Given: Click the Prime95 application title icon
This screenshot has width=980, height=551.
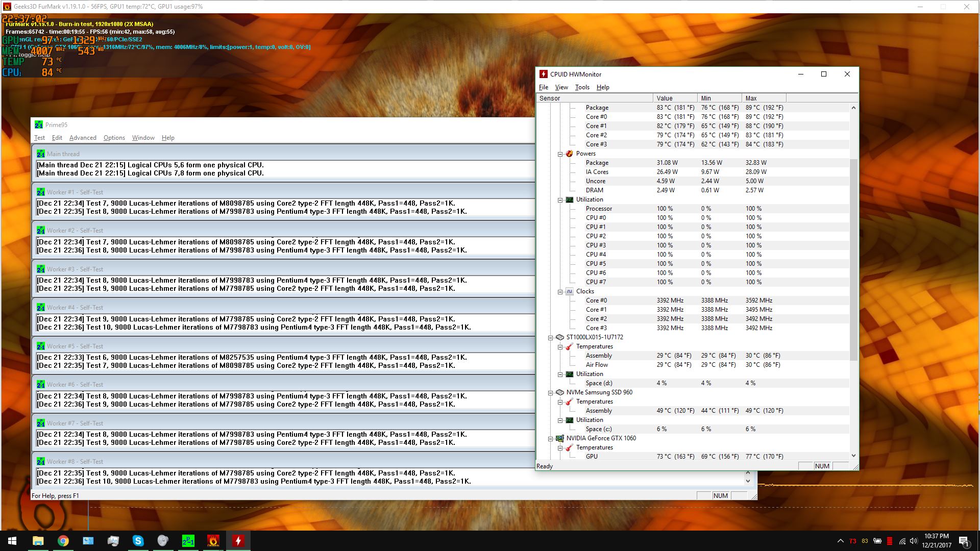Looking at the screenshot, I should (x=39, y=124).
